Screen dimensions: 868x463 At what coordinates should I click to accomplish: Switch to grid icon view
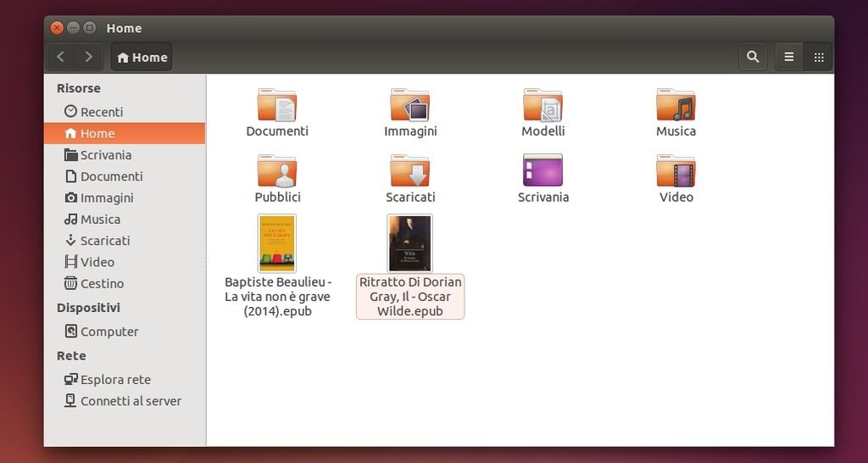(x=818, y=57)
